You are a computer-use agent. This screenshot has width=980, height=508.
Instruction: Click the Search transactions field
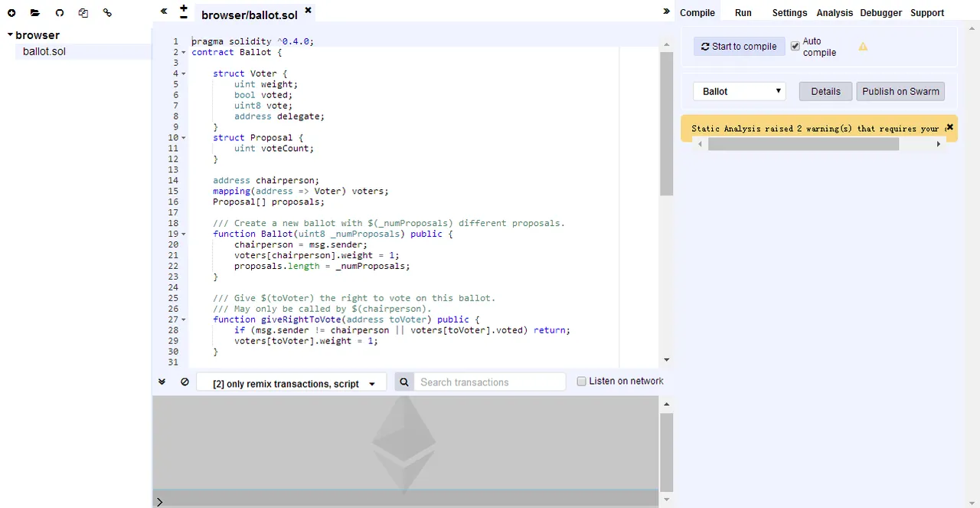(490, 382)
